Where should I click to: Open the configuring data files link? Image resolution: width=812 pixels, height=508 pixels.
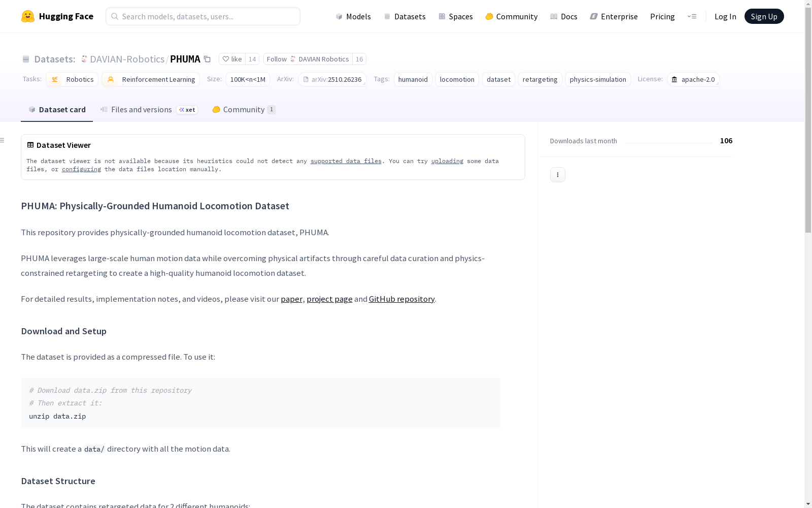pos(81,169)
